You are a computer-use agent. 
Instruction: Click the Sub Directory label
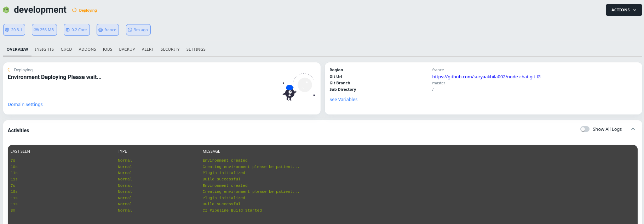pos(343,89)
